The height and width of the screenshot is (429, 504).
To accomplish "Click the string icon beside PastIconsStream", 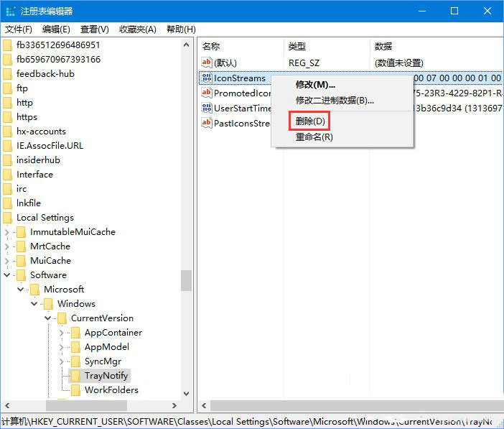I will click(x=206, y=123).
